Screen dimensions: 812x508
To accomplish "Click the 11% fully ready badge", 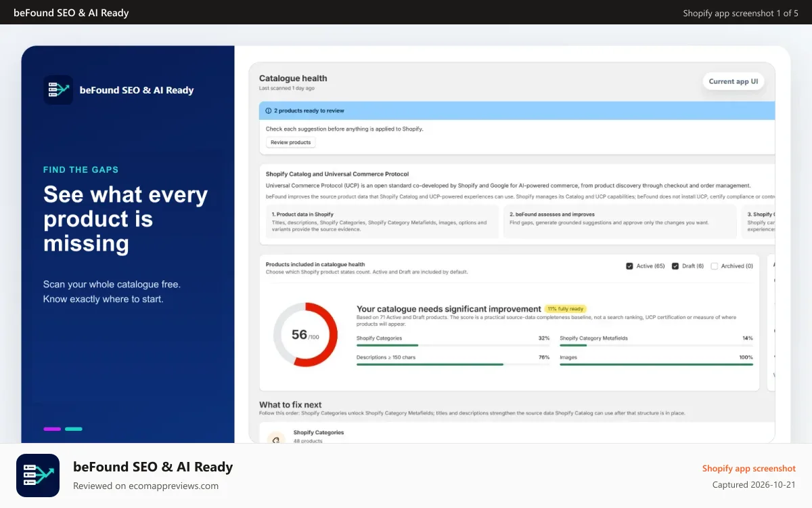I will (566, 309).
